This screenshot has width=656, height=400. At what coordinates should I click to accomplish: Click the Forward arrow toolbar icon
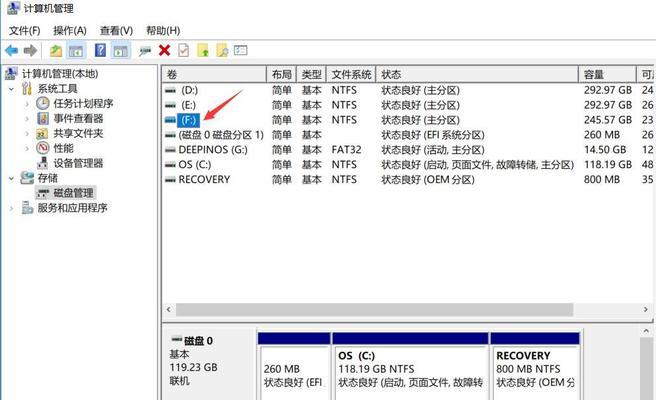[x=31, y=51]
